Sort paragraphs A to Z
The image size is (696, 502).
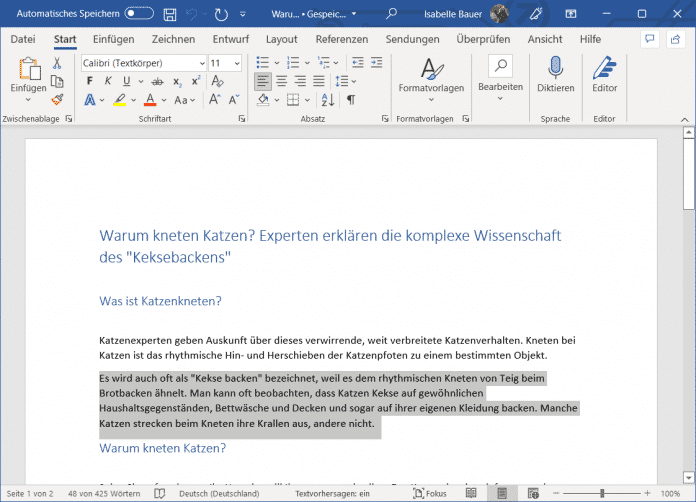[x=328, y=100]
